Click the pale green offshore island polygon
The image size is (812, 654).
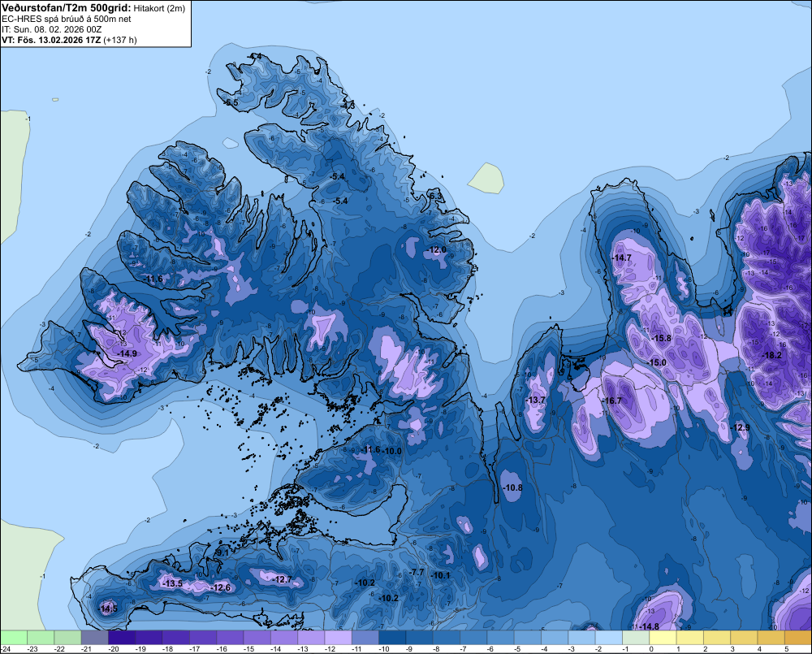click(x=486, y=179)
